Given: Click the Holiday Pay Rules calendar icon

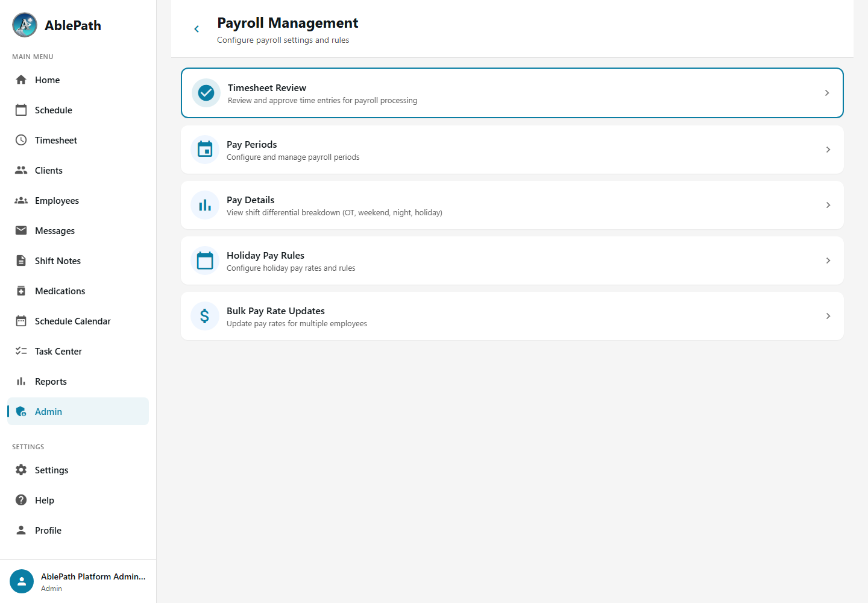Looking at the screenshot, I should 205,260.
